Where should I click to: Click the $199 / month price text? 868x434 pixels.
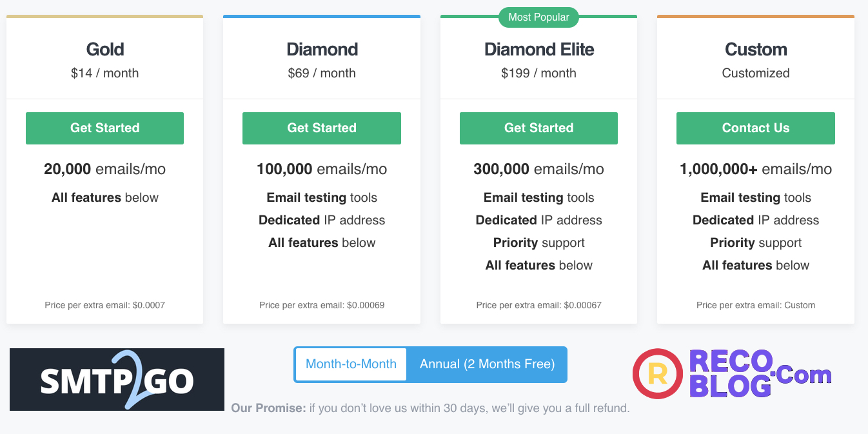point(538,74)
